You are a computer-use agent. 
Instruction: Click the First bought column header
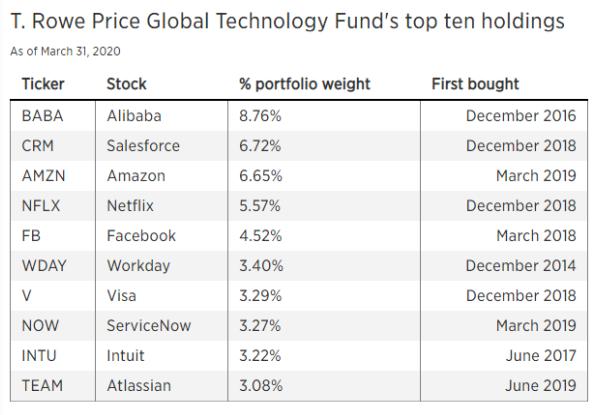point(475,84)
